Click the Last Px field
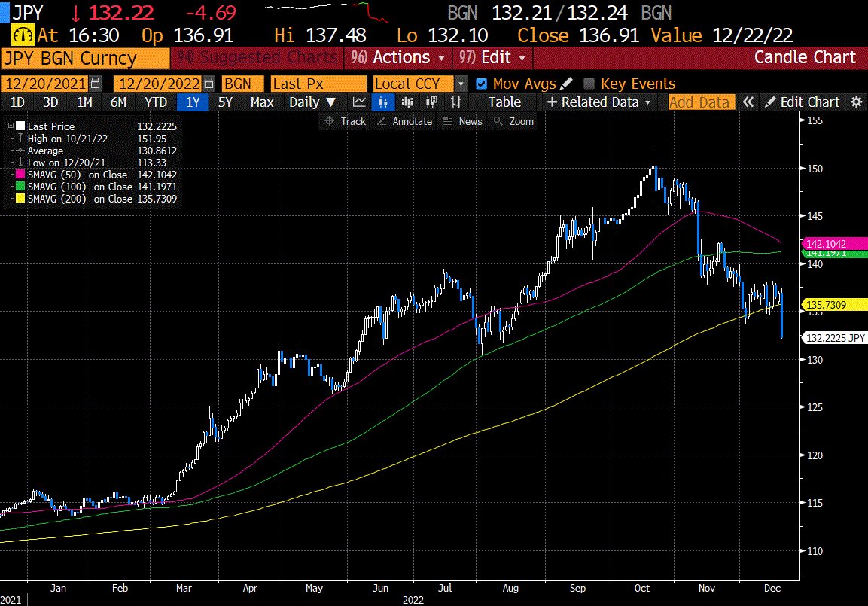Screen dimensions: 868x606 (x=318, y=84)
